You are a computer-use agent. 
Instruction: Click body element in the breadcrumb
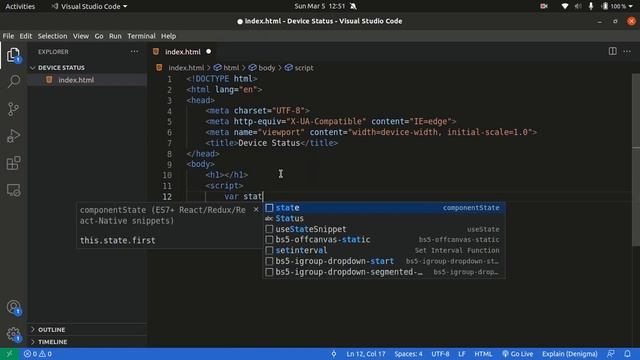267,68
